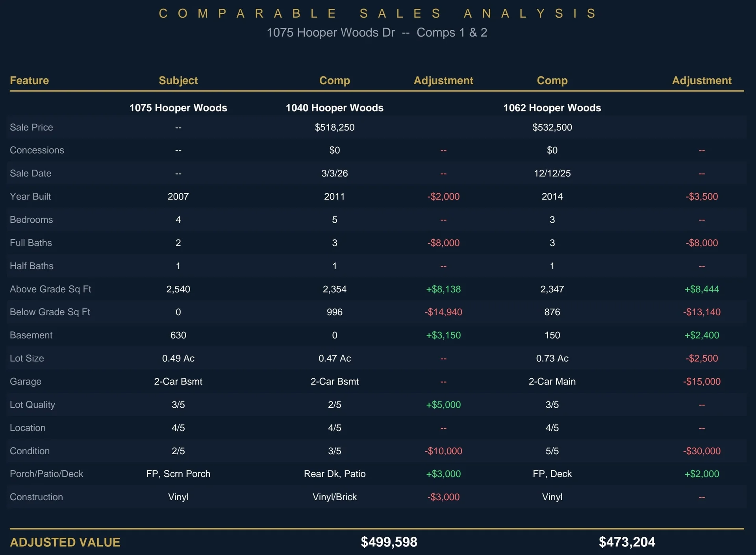This screenshot has height=555, width=756.
Task: Click the '$518,250' sale price value
Action: (334, 127)
